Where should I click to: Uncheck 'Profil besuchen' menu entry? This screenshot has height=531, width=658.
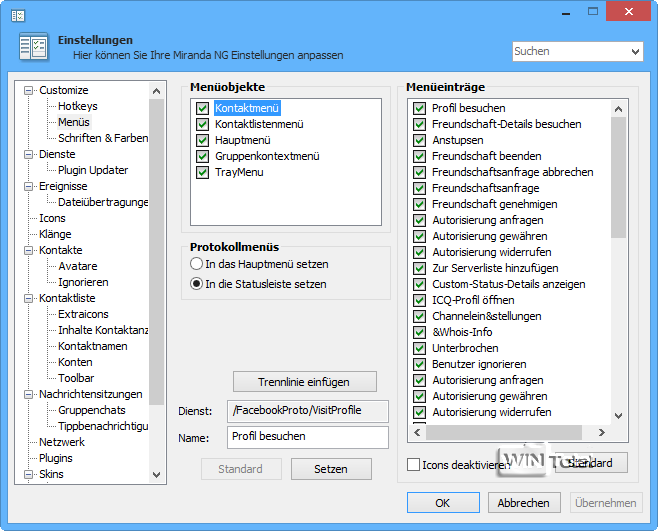coord(419,108)
